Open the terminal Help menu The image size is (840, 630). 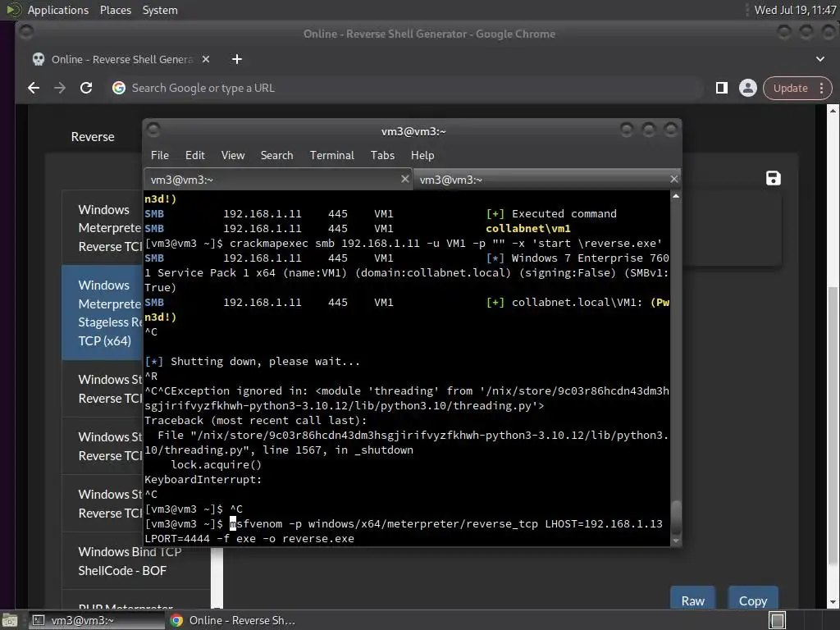tap(422, 155)
